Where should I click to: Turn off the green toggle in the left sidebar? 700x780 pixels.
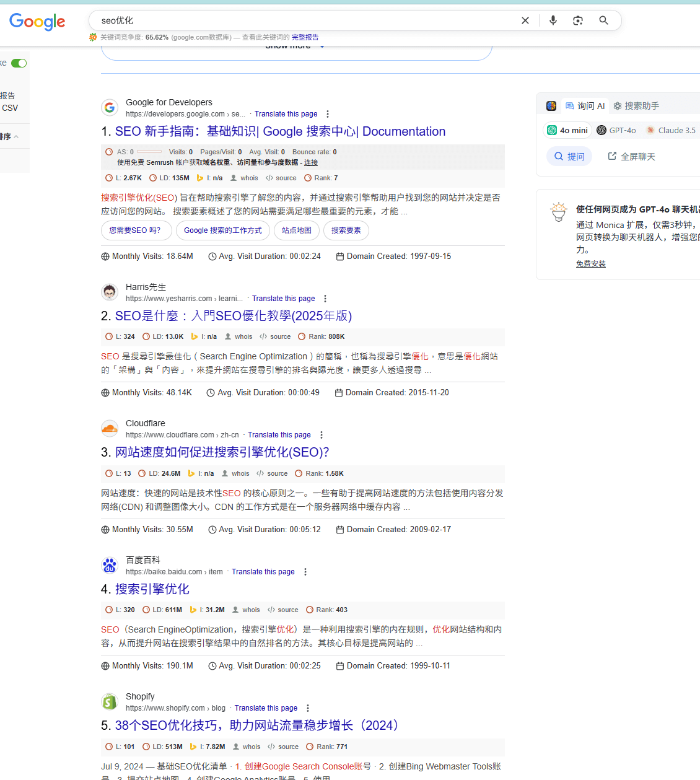click(x=19, y=63)
